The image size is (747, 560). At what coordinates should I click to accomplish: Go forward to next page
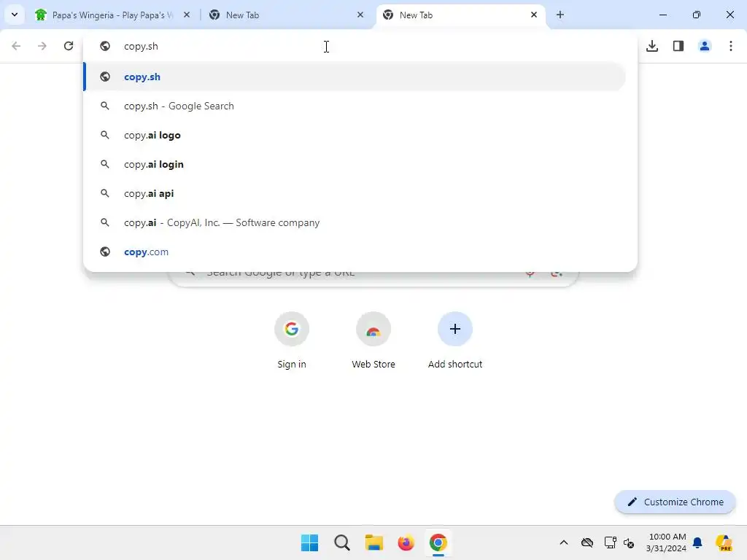click(x=42, y=46)
